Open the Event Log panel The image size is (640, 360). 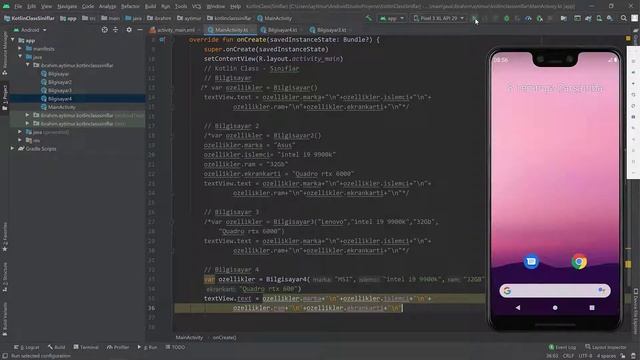562,347
